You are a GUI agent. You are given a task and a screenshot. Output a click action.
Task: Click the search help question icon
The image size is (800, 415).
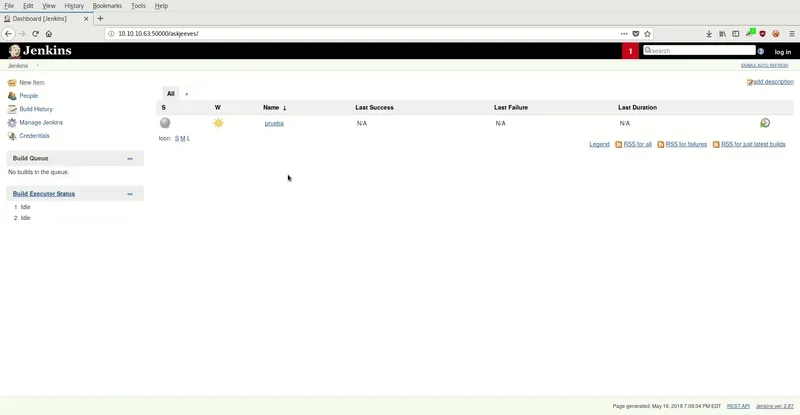(x=761, y=51)
